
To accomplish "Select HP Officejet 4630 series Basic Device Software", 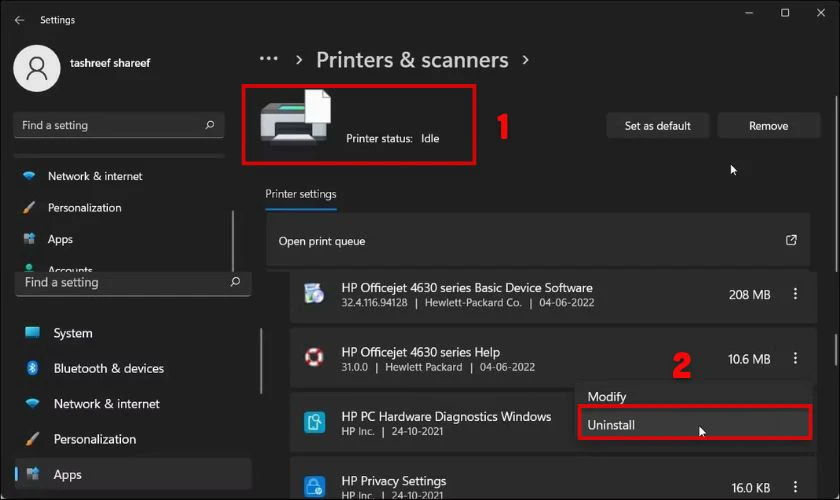I will [x=553, y=295].
